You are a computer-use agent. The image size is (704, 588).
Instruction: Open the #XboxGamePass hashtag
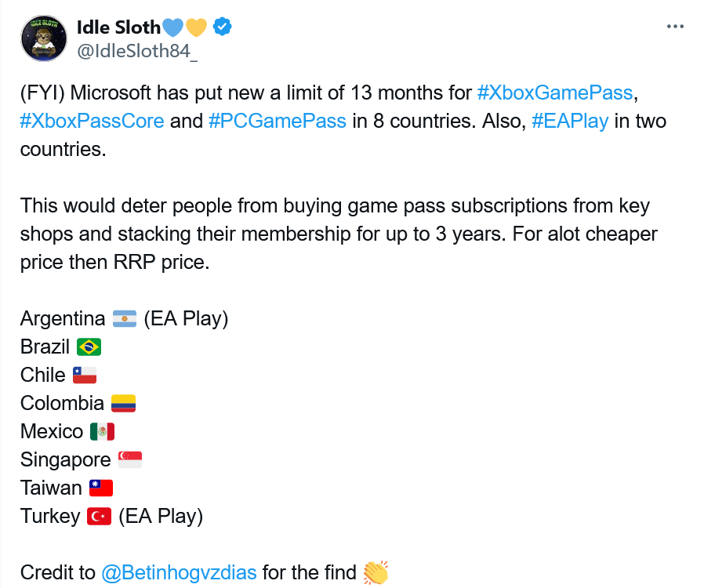click(x=555, y=93)
